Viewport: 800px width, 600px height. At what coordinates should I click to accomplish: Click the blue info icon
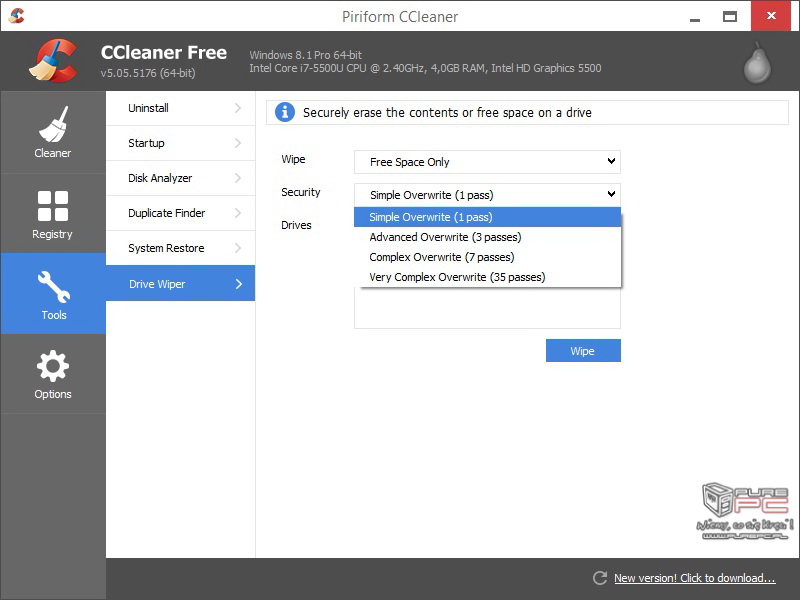pyautogui.click(x=285, y=112)
